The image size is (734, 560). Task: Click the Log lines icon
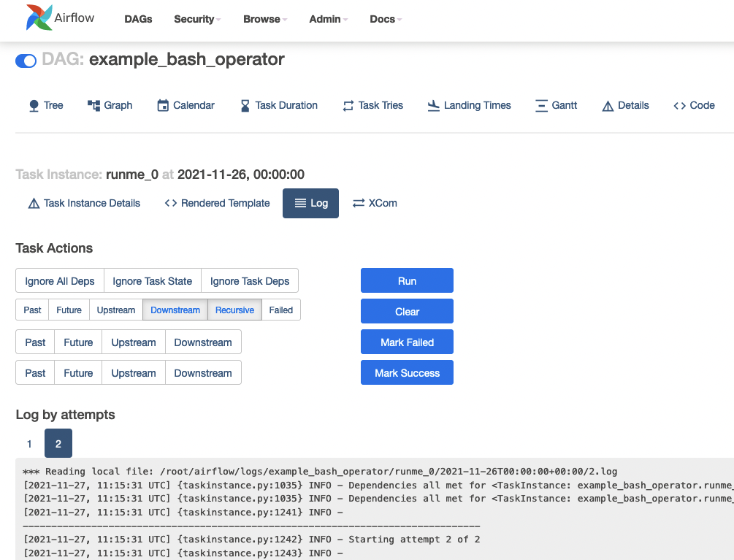(300, 203)
